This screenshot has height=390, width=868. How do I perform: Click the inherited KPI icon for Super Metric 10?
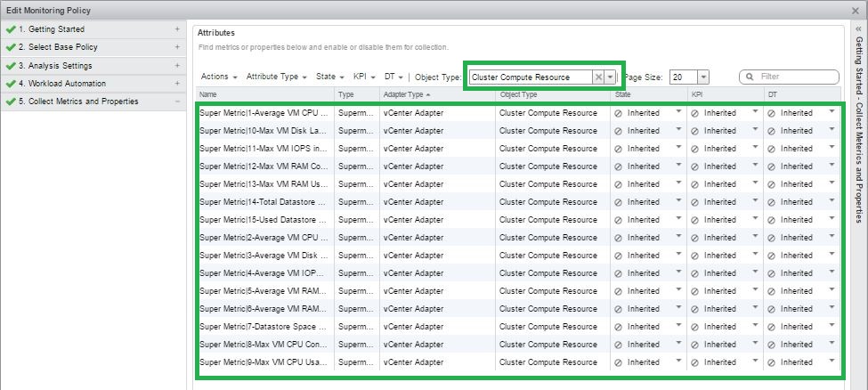tap(695, 131)
